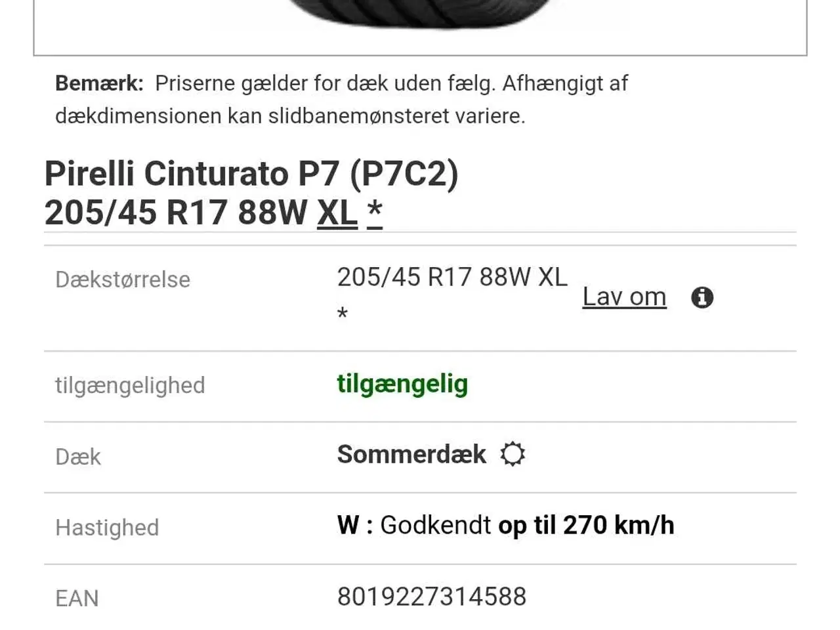Click the Sommerdæk tire type text
This screenshot has width=840, height=630.
411,454
